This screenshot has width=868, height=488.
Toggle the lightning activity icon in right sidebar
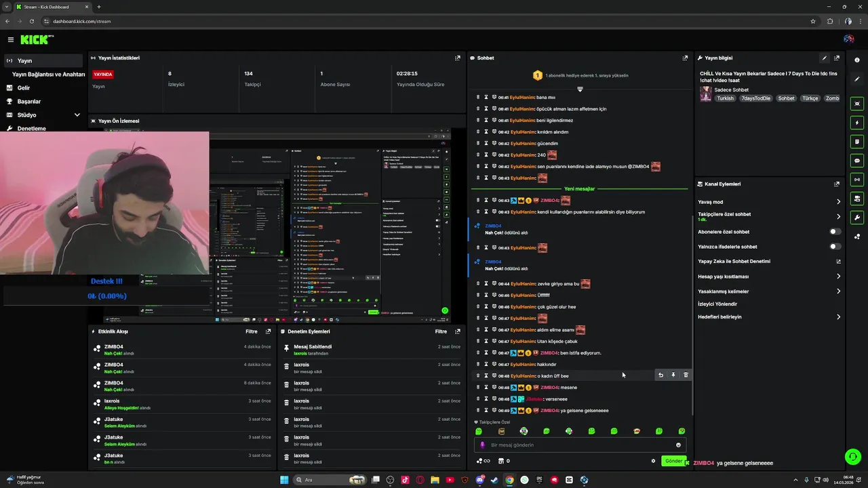pos(857,123)
